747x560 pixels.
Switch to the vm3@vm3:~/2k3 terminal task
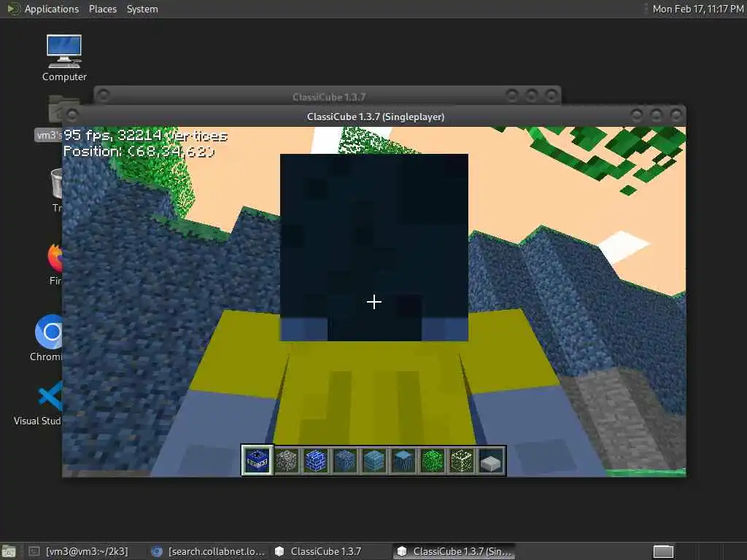(x=79, y=551)
